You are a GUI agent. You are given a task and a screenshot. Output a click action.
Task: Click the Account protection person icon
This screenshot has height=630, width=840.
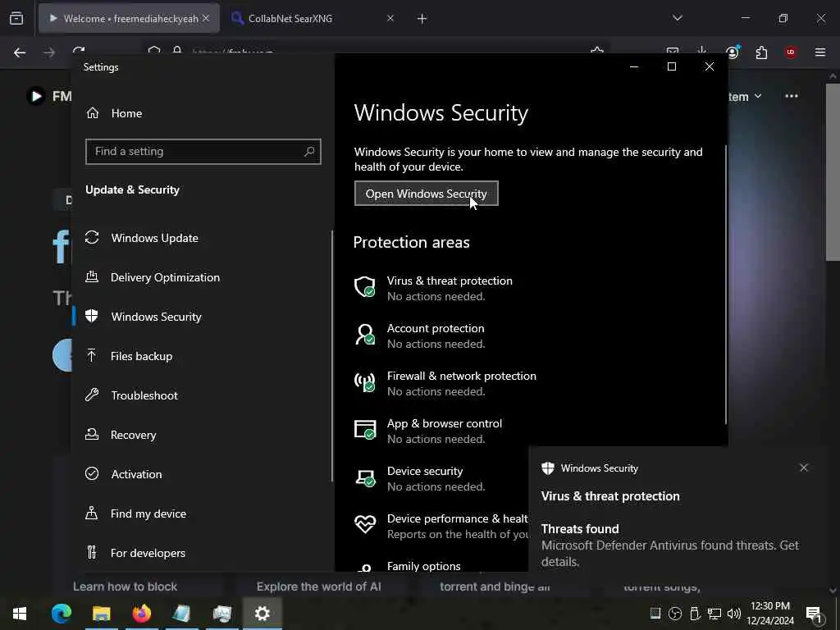pos(365,335)
